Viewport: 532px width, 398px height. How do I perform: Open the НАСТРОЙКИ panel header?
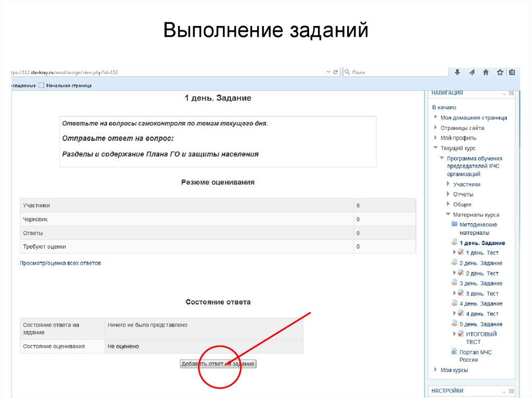tap(447, 390)
